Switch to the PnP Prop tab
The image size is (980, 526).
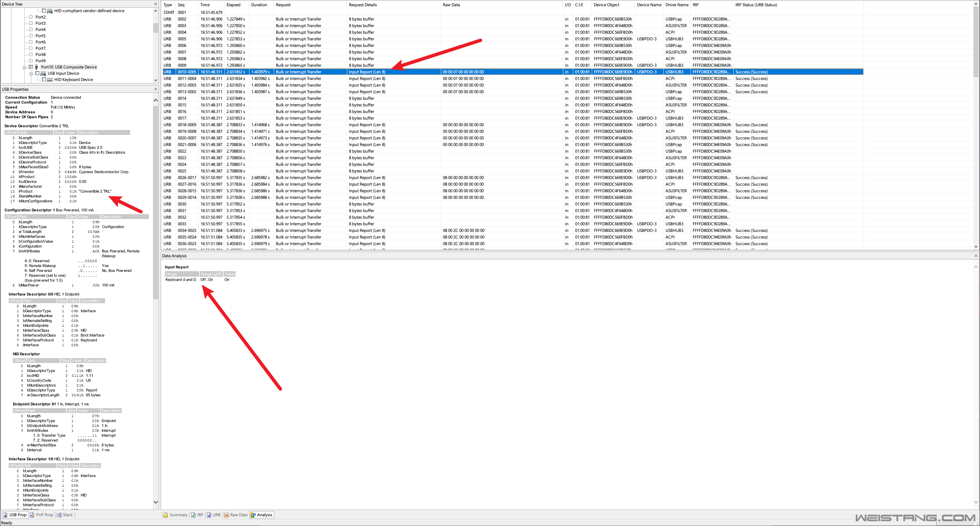[x=41, y=515]
